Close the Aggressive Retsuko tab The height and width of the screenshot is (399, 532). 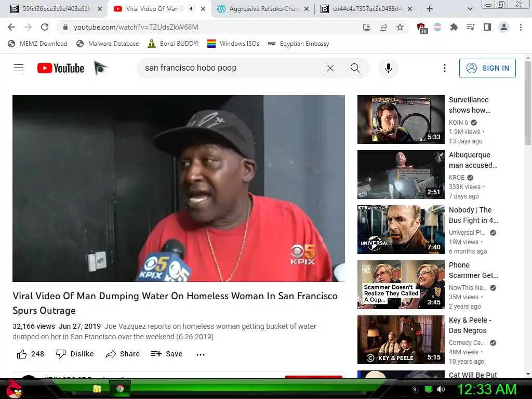(x=307, y=9)
